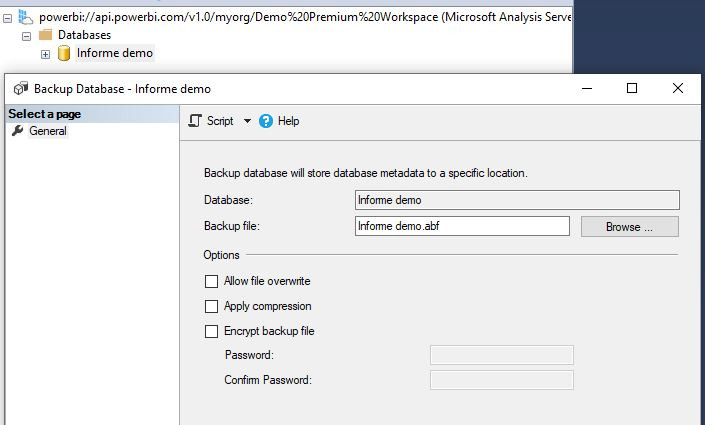Click the Backup file text field
705x425 pixels.
[x=461, y=226]
